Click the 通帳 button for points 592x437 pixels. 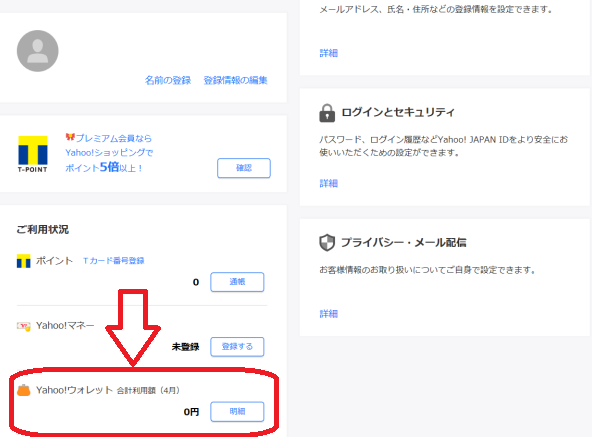pos(237,282)
